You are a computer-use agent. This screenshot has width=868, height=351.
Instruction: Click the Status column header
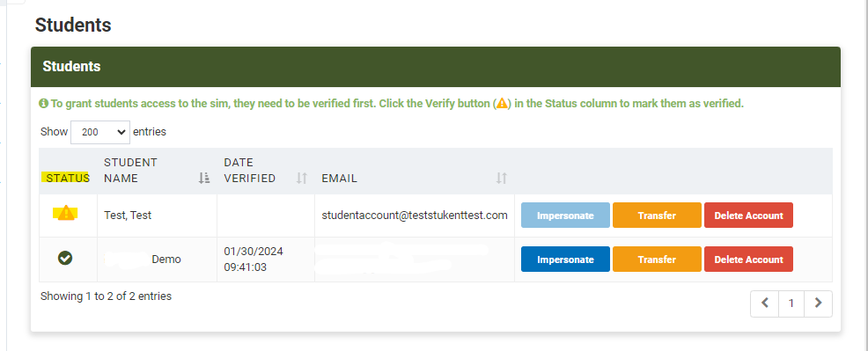pos(68,178)
